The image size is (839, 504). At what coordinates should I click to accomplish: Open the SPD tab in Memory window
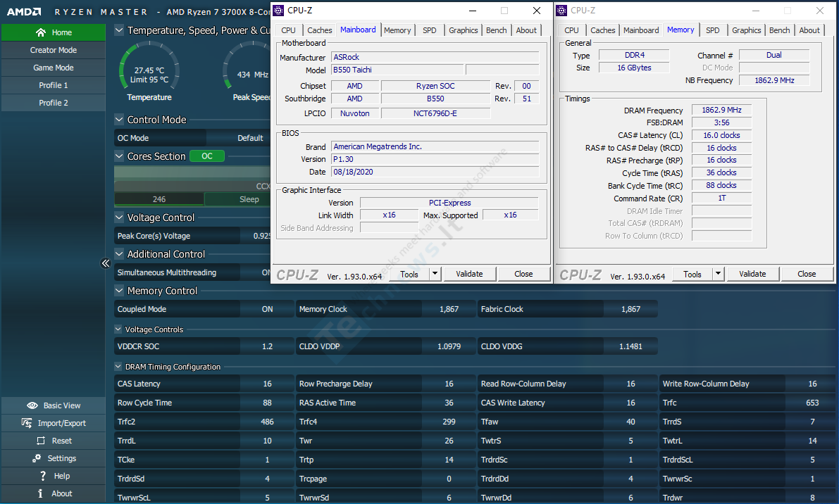tap(713, 30)
